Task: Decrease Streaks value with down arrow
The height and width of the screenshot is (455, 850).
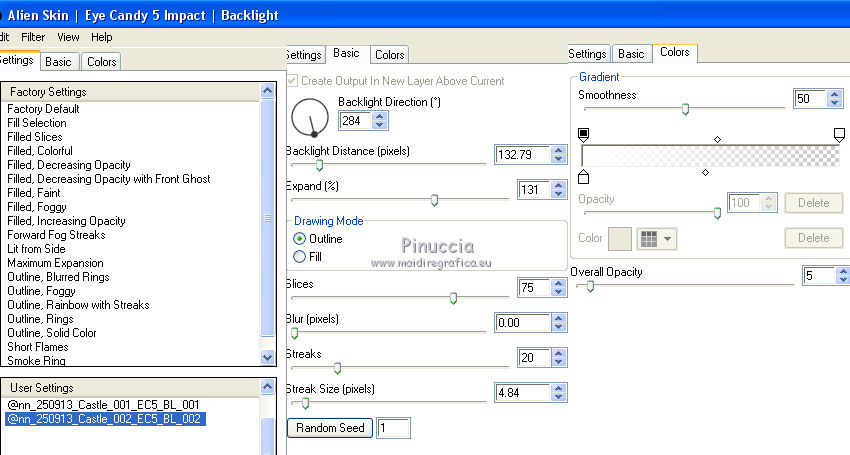Action: 558,362
